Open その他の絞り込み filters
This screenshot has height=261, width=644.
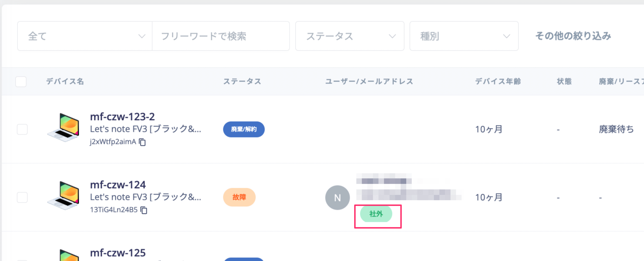pos(573,36)
